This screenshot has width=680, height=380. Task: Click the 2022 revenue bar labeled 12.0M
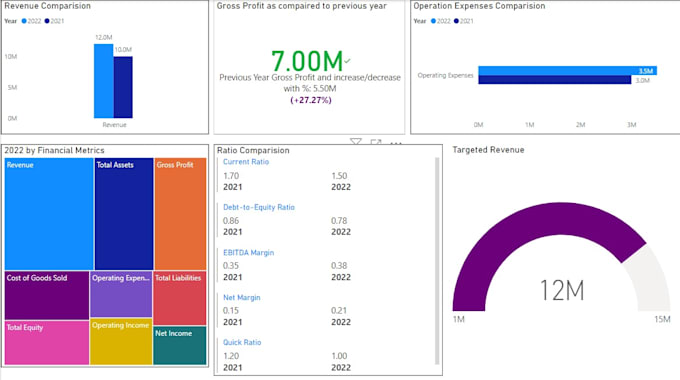pyautogui.click(x=104, y=81)
